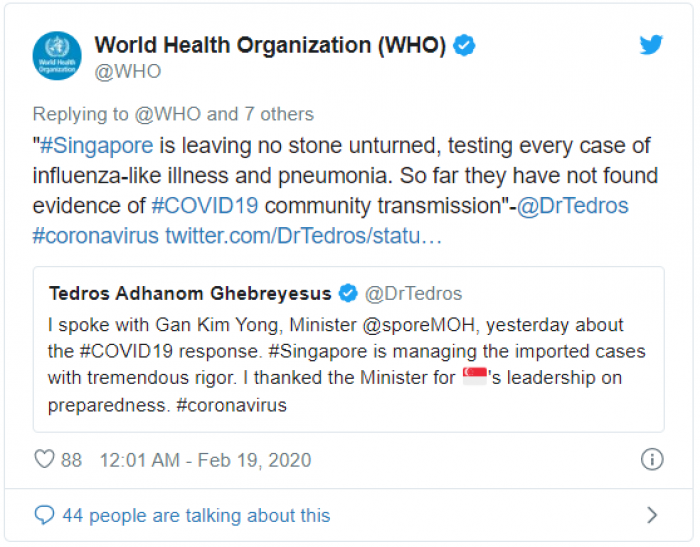Viewport: 700px width, 547px height.
Task: Click the blue verified badge beside WHO
Action: 465,45
